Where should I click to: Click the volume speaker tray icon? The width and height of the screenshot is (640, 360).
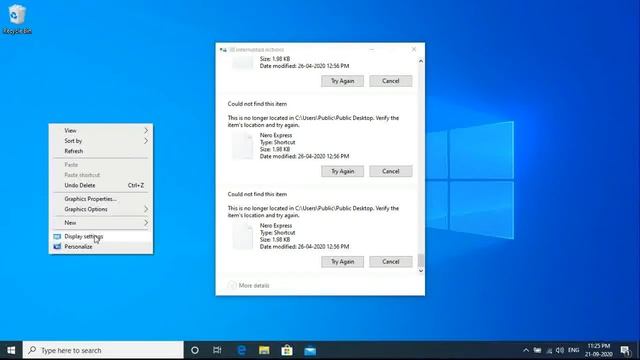[x=560, y=350]
